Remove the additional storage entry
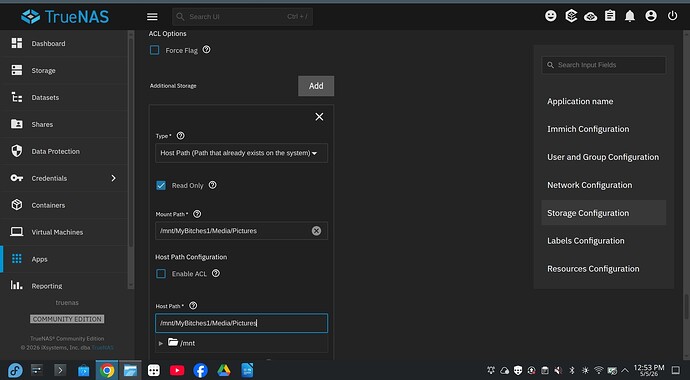This screenshot has height=380, width=690. point(319,117)
